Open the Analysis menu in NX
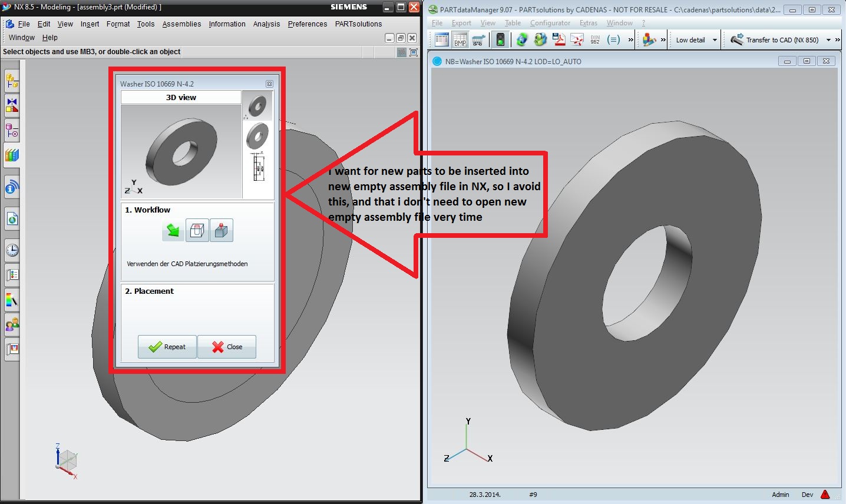The width and height of the screenshot is (846, 504). pos(266,24)
